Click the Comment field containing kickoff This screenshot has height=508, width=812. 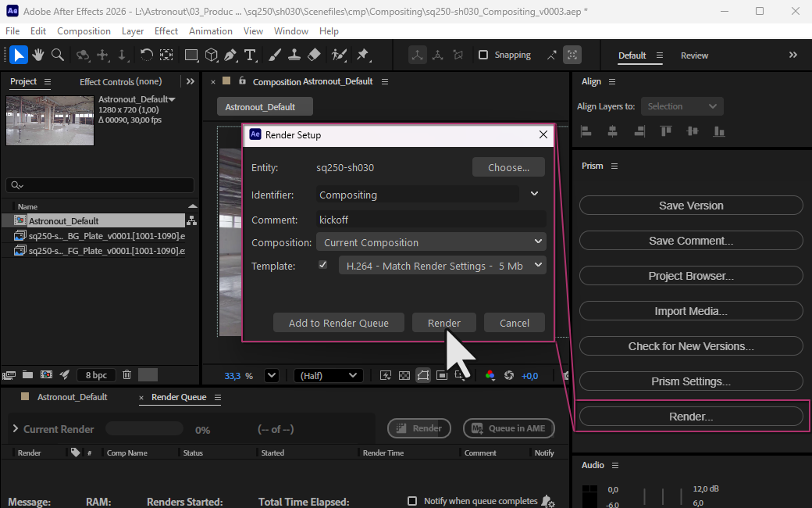coord(431,220)
